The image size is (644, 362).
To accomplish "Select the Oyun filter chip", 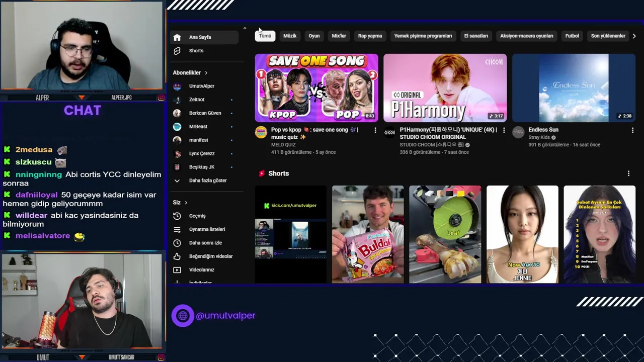I will [x=314, y=36].
